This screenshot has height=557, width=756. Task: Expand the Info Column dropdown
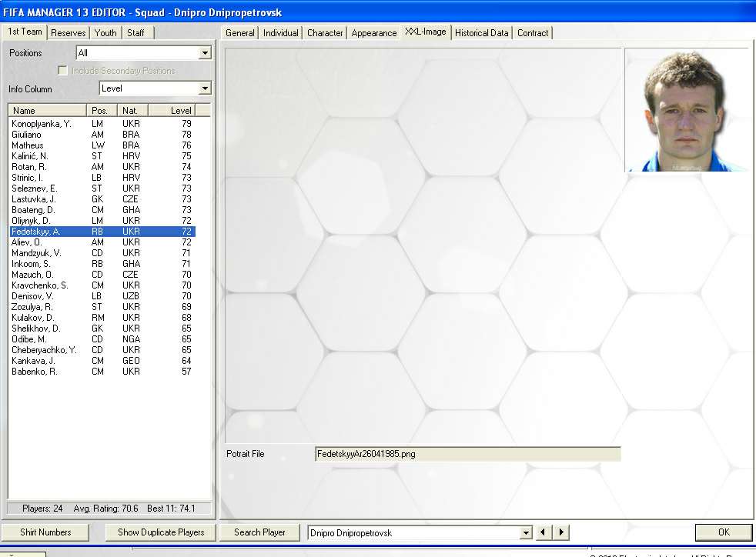point(205,88)
